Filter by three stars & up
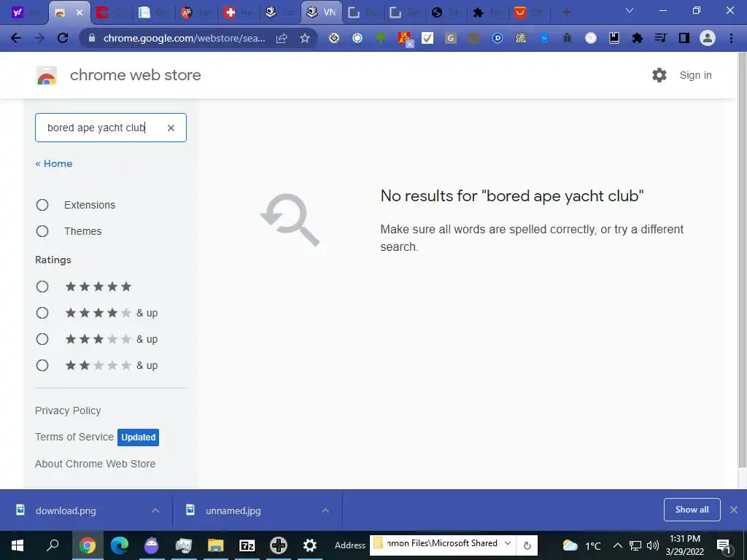Image resolution: width=747 pixels, height=560 pixels. (x=42, y=339)
